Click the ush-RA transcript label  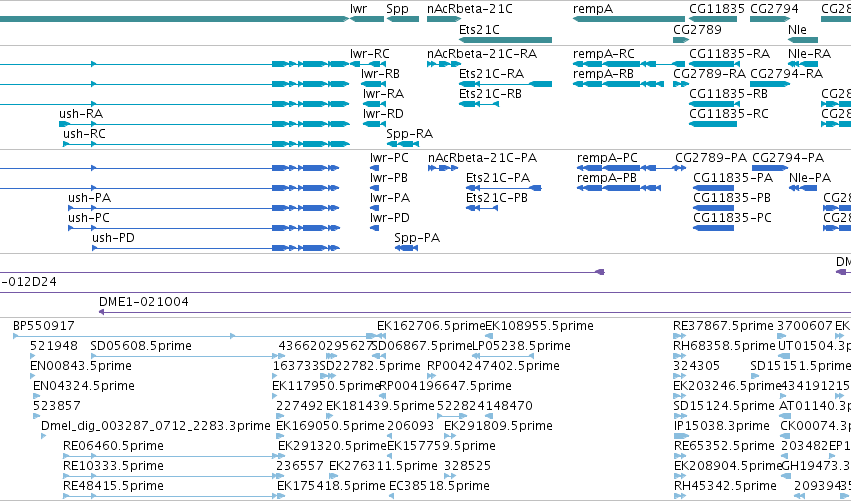coord(81,114)
